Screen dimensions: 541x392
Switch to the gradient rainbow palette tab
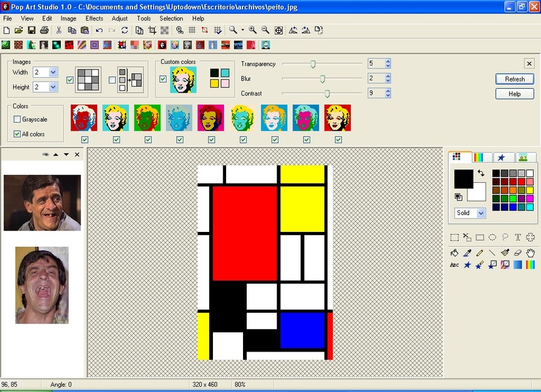pos(481,157)
